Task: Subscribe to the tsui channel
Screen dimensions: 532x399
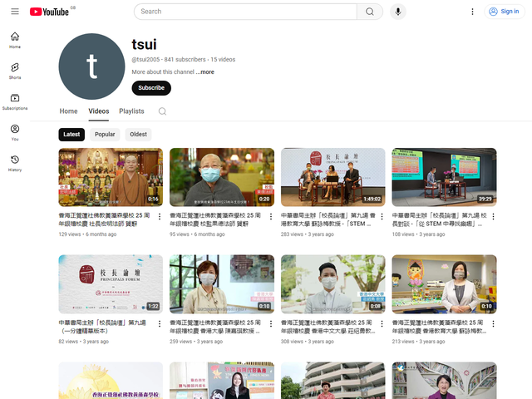Action: [151, 88]
